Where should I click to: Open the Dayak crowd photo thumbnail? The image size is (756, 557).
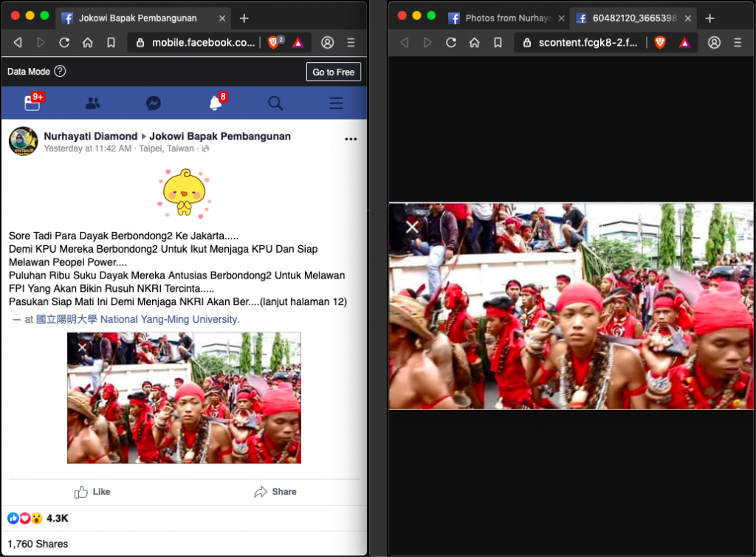point(184,397)
